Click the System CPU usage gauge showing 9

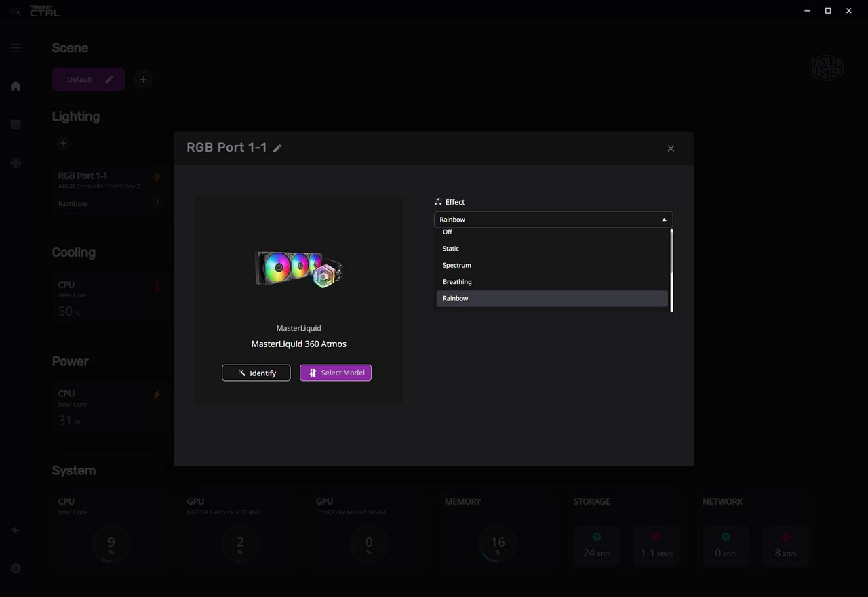[x=111, y=544]
